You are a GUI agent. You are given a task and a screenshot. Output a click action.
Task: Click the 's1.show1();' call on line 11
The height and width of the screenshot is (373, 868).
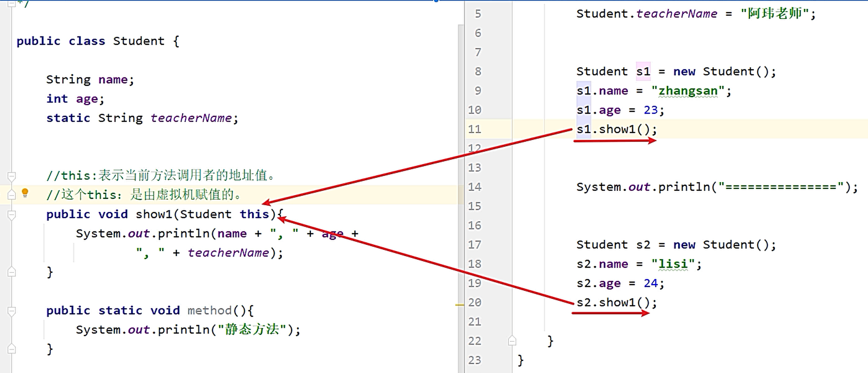[617, 129]
